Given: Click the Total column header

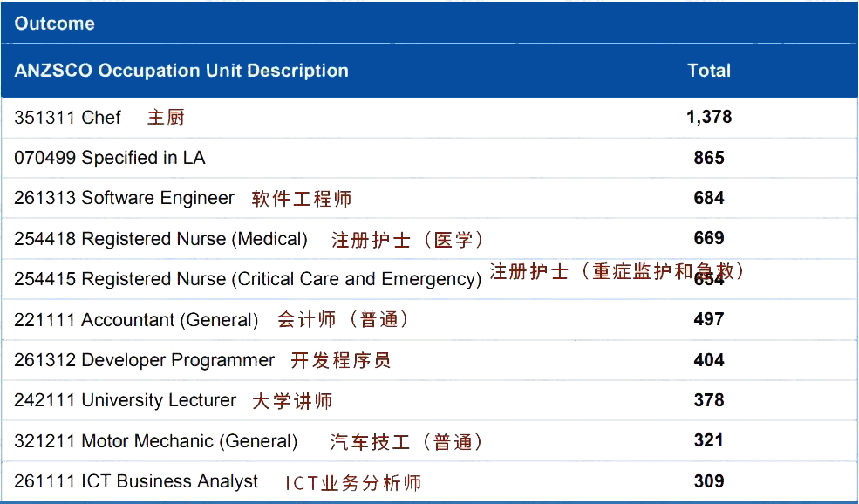Looking at the screenshot, I should [708, 71].
